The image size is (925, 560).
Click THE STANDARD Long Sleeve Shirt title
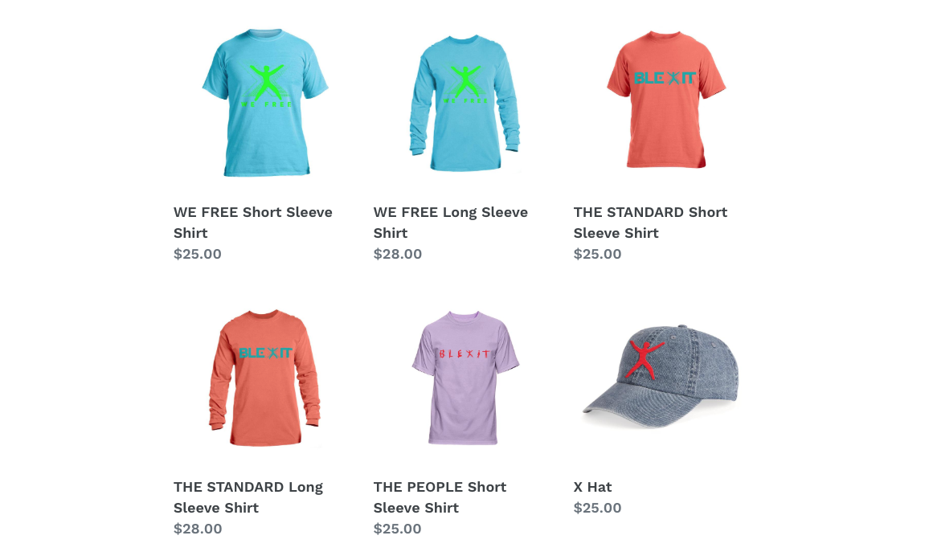[x=248, y=497]
